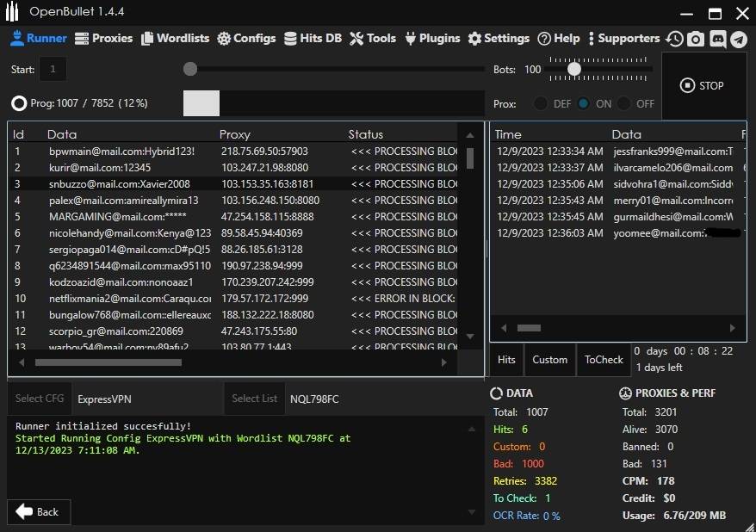Open the run history clock icon

click(x=674, y=39)
